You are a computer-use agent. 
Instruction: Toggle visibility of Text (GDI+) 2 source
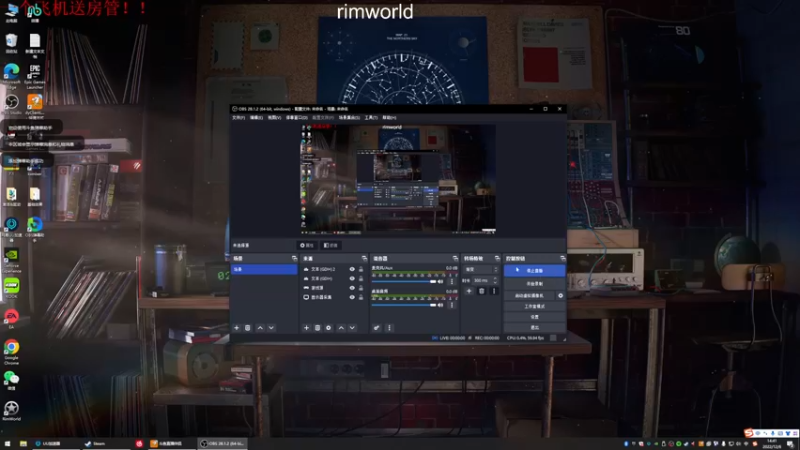(352, 269)
